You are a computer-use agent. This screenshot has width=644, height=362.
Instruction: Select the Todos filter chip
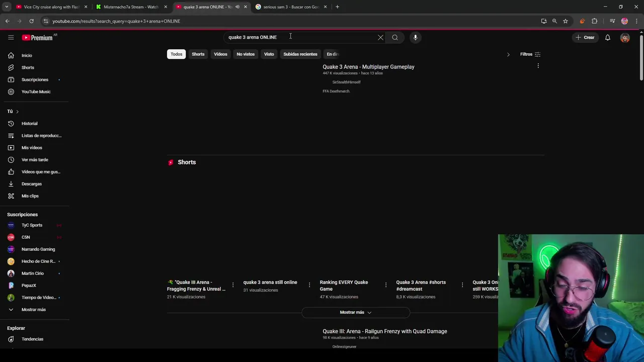point(176,54)
